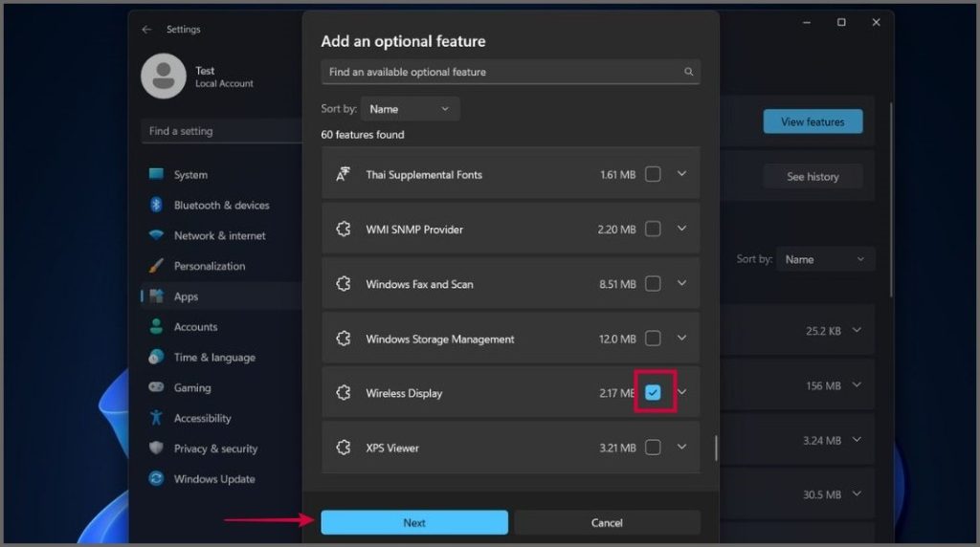Open Network & internet settings
Screen dimensions: 980x547
221,235
